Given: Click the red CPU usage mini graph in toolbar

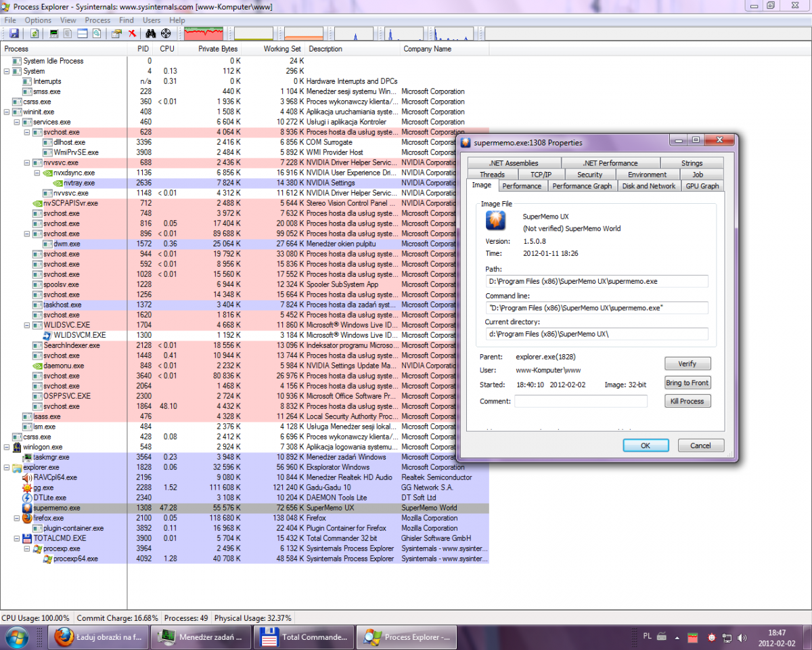Looking at the screenshot, I should point(204,33).
